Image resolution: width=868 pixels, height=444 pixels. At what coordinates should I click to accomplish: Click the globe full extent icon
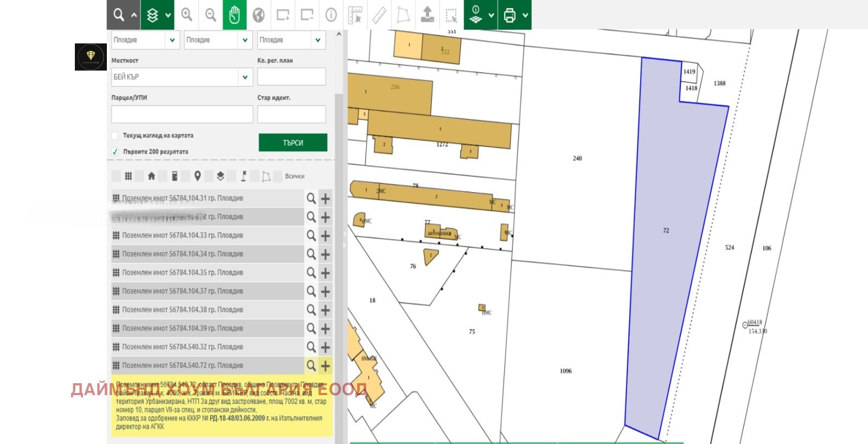coord(259,15)
